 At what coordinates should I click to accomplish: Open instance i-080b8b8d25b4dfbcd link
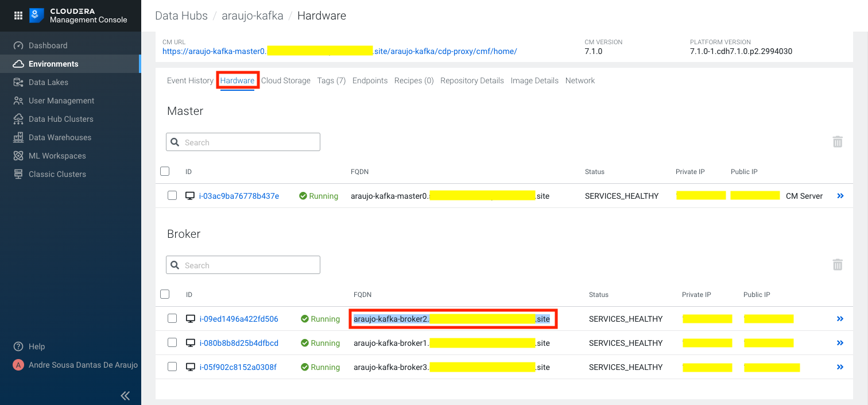pos(239,343)
